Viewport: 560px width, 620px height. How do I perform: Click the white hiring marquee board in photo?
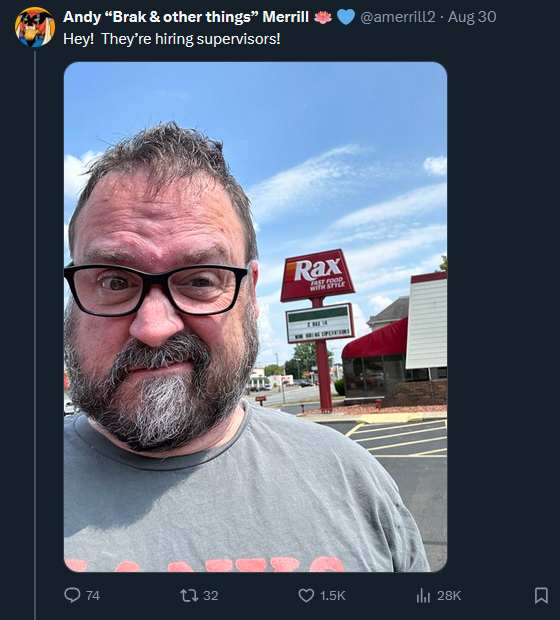320,323
